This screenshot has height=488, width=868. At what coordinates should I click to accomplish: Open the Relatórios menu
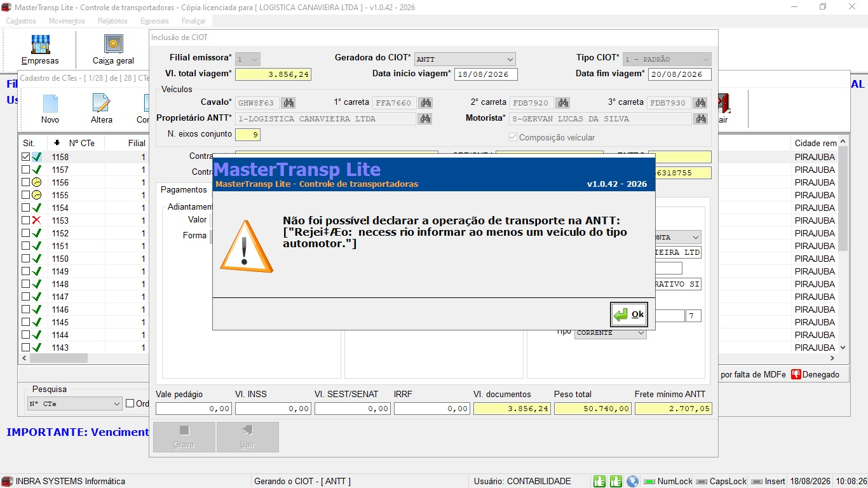coord(112,21)
